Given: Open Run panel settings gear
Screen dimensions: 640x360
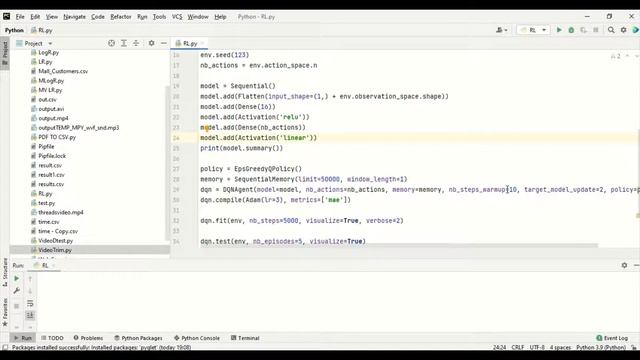Looking at the screenshot, I should tap(624, 265).
